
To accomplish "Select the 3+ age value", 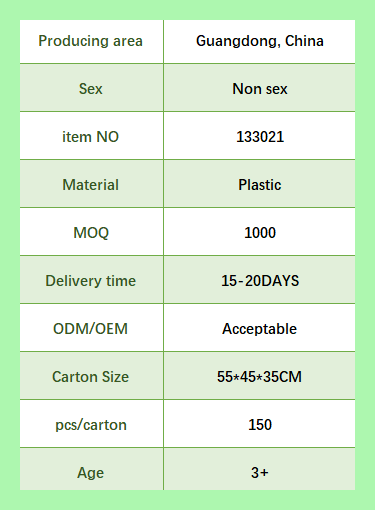I will 260,473.
